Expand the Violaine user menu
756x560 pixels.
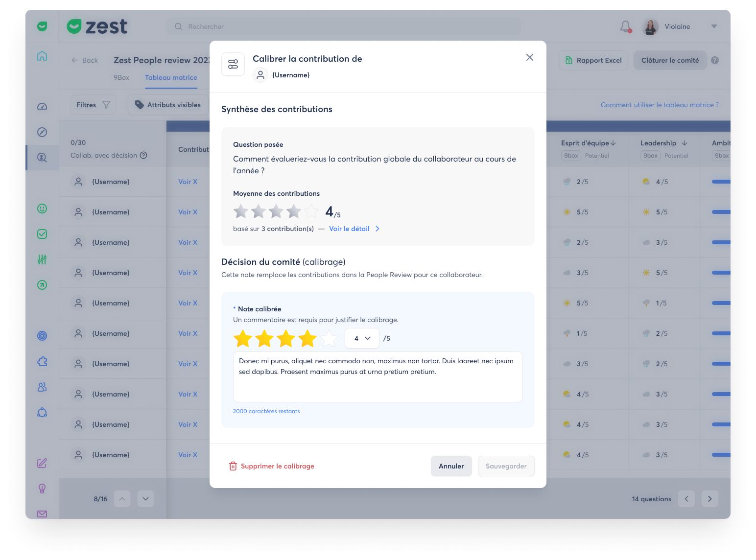point(714,26)
